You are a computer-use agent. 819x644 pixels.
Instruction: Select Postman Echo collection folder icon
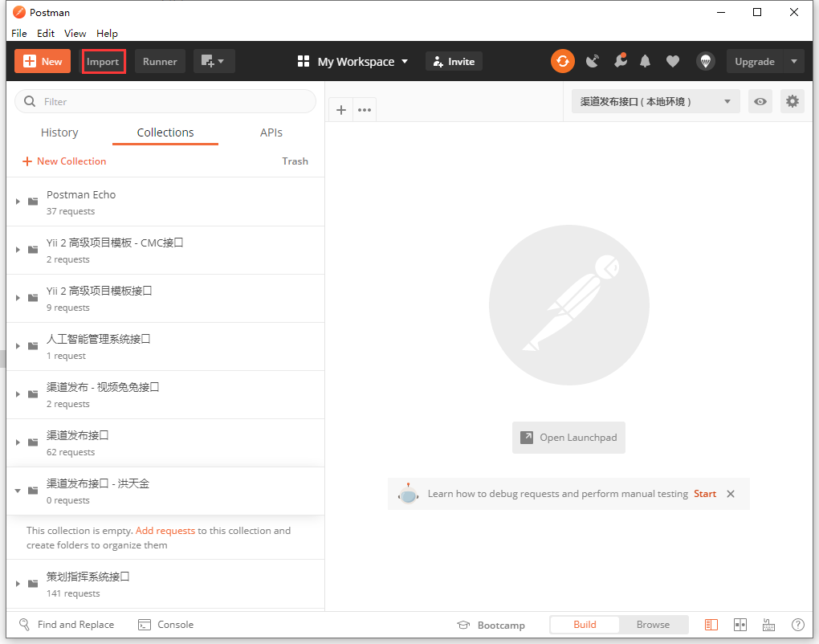pos(33,202)
